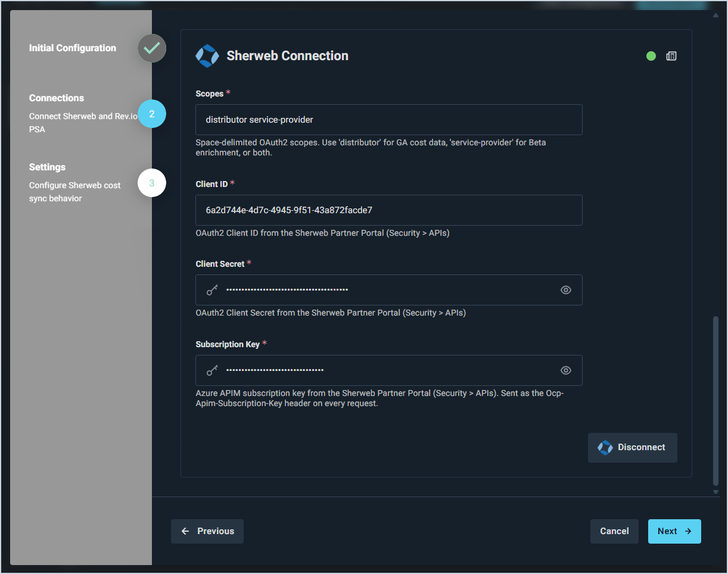Open the Initial Configuration step

pyautogui.click(x=73, y=48)
